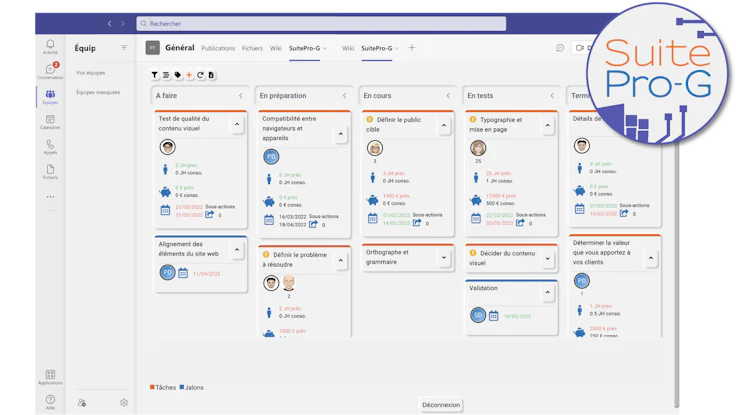Click the Général channel title
This screenshot has width=736, height=415.
point(180,48)
